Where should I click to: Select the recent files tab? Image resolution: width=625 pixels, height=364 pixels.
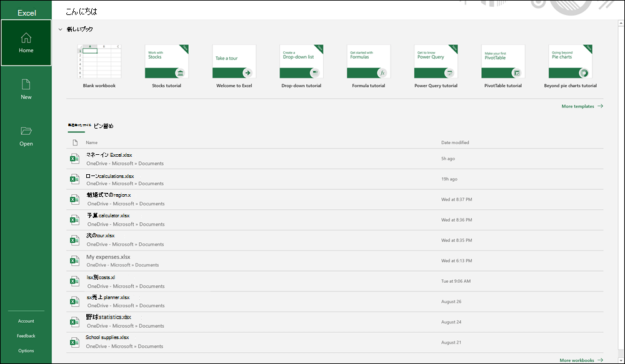click(76, 126)
